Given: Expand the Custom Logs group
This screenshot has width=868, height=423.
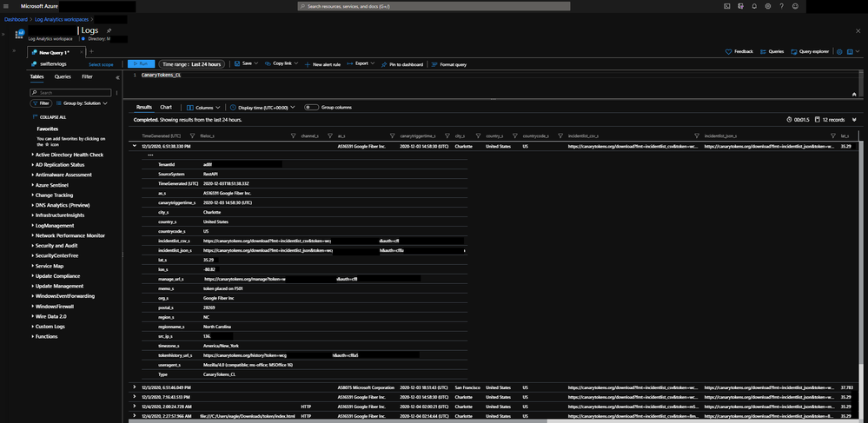Looking at the screenshot, I should 32,327.
